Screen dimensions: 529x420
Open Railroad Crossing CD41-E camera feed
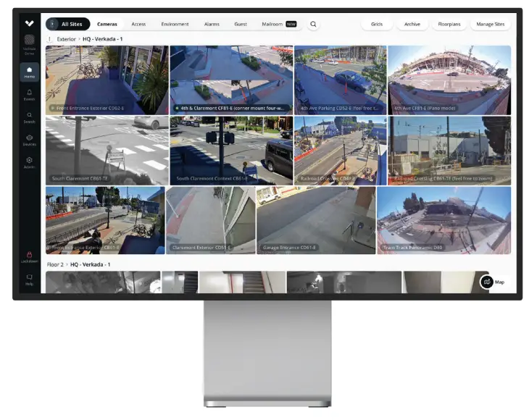tap(341, 151)
